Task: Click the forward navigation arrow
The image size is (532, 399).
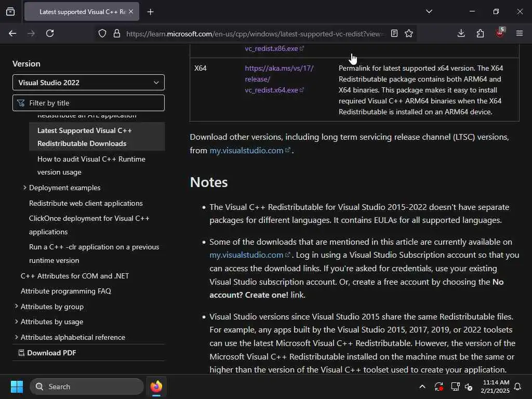Action: pyautogui.click(x=31, y=33)
